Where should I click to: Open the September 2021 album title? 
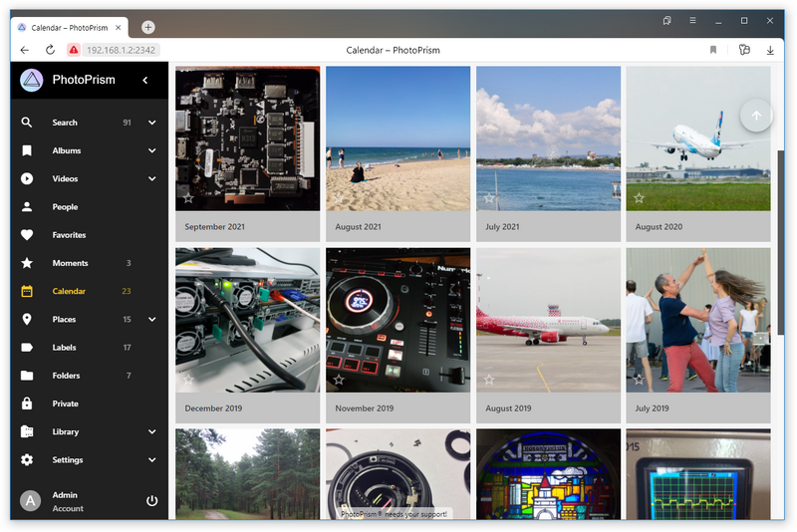(x=214, y=226)
